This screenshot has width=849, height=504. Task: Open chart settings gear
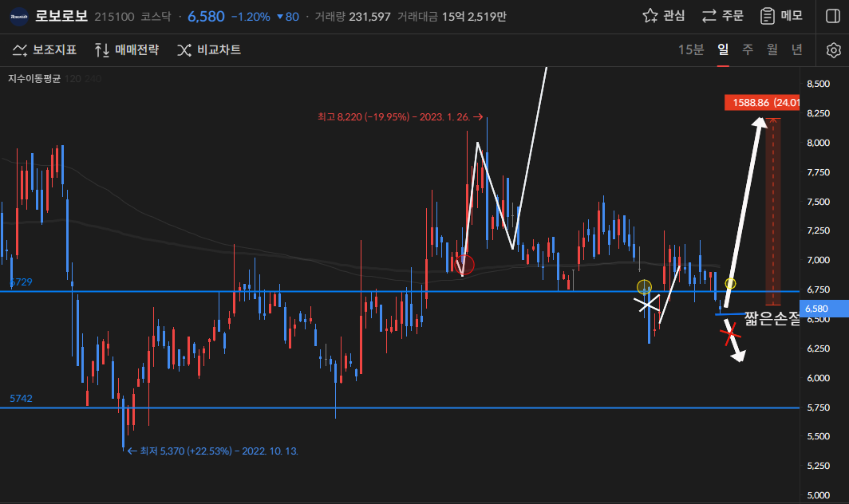click(x=833, y=50)
